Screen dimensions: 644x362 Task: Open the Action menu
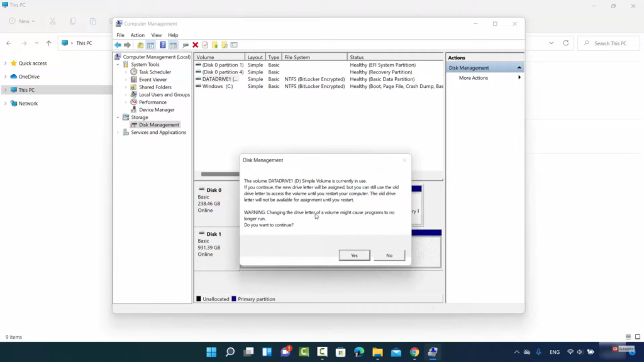[137, 35]
